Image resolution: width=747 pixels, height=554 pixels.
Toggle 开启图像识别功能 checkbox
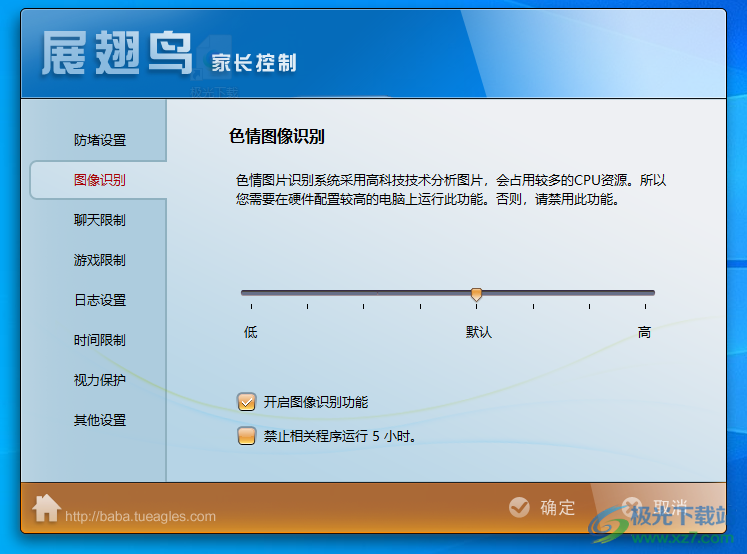(x=246, y=402)
